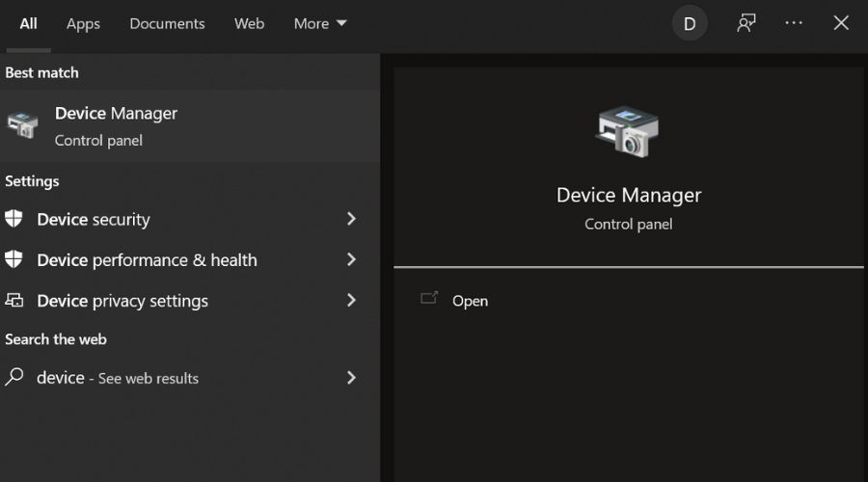Click the user account D avatar
868x482 pixels.
click(690, 24)
